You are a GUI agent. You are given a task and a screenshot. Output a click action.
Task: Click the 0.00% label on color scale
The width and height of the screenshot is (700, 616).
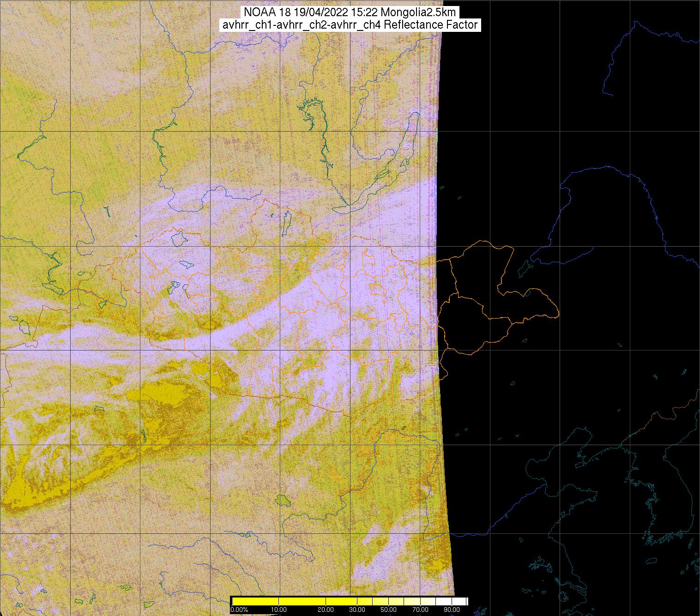pyautogui.click(x=239, y=610)
